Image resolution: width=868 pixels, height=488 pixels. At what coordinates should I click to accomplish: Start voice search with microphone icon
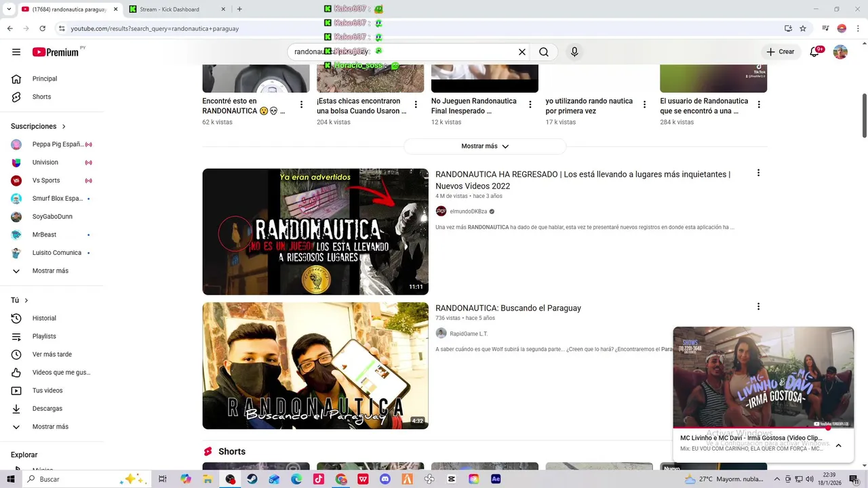click(574, 52)
